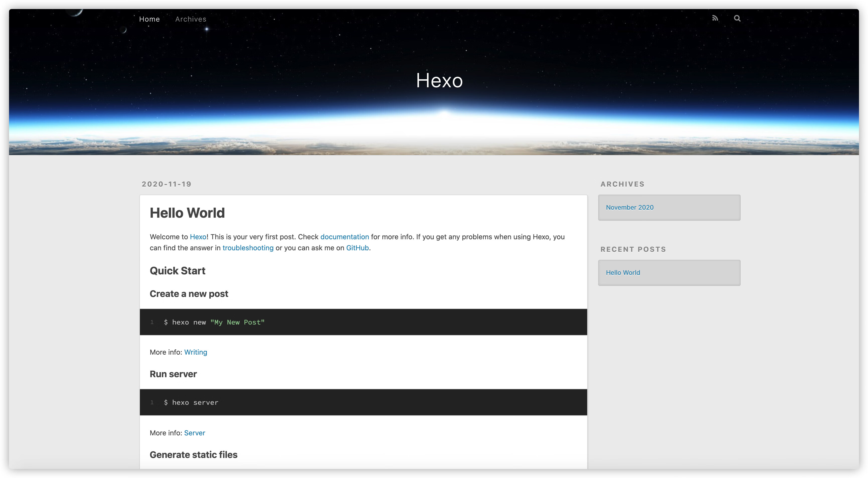Image resolution: width=868 pixels, height=478 pixels.
Task: Open the RSS feed icon
Action: click(x=715, y=18)
